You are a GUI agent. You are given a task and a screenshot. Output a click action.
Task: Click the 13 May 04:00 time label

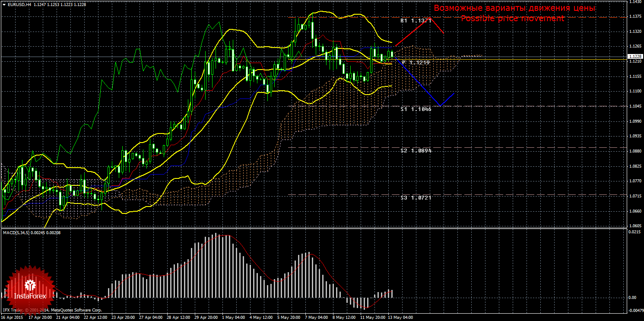coord(400,318)
